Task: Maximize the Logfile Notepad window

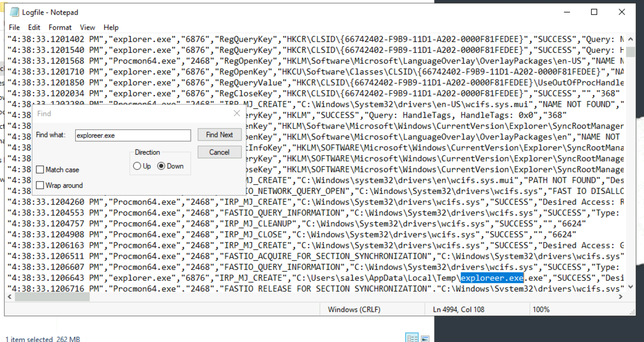Action: click(594, 12)
